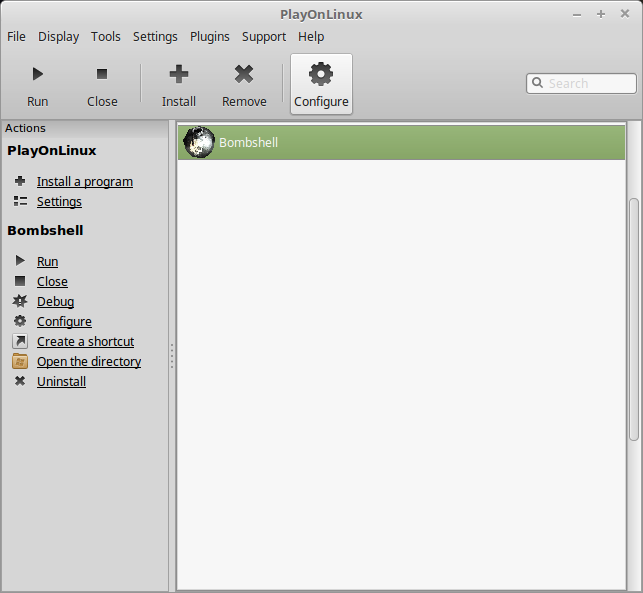643x593 pixels.
Task: Click the Configure gear toolbar button
Action: click(321, 84)
